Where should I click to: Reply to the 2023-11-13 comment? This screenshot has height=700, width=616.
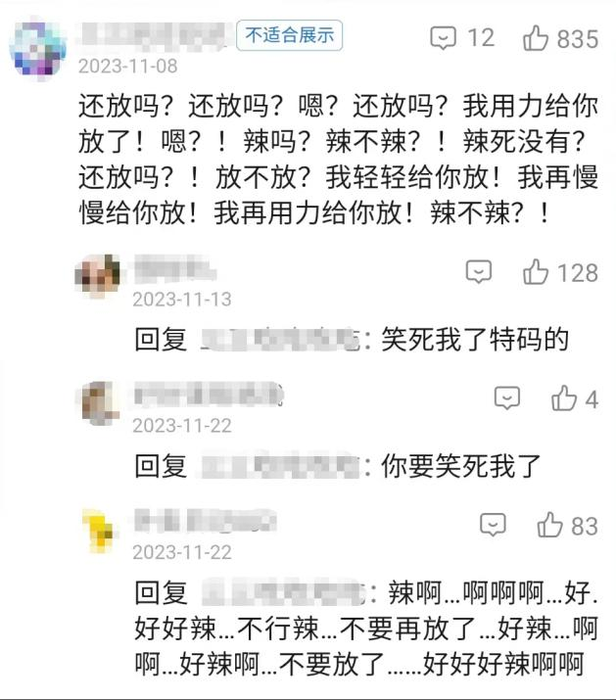(x=479, y=272)
